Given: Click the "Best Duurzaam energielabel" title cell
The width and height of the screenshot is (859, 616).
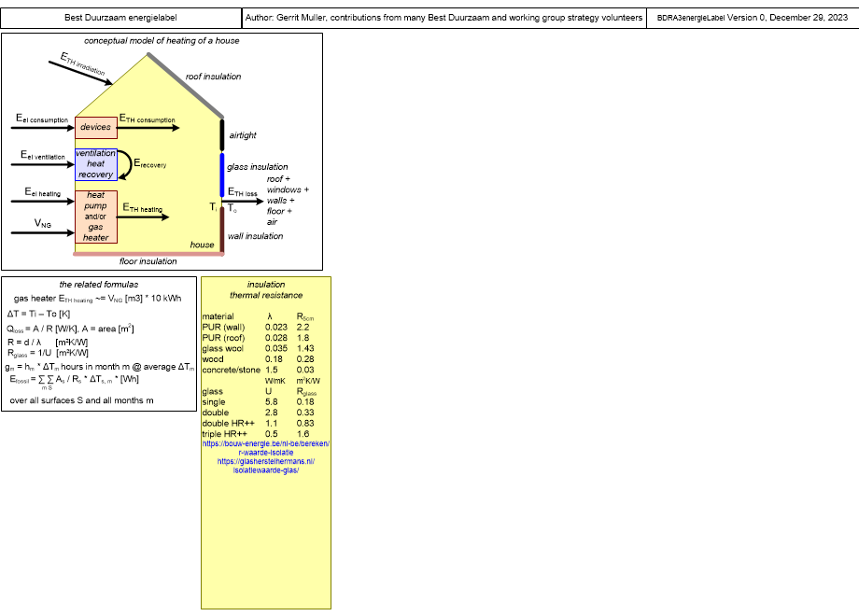Looking at the screenshot, I should pos(120,18).
